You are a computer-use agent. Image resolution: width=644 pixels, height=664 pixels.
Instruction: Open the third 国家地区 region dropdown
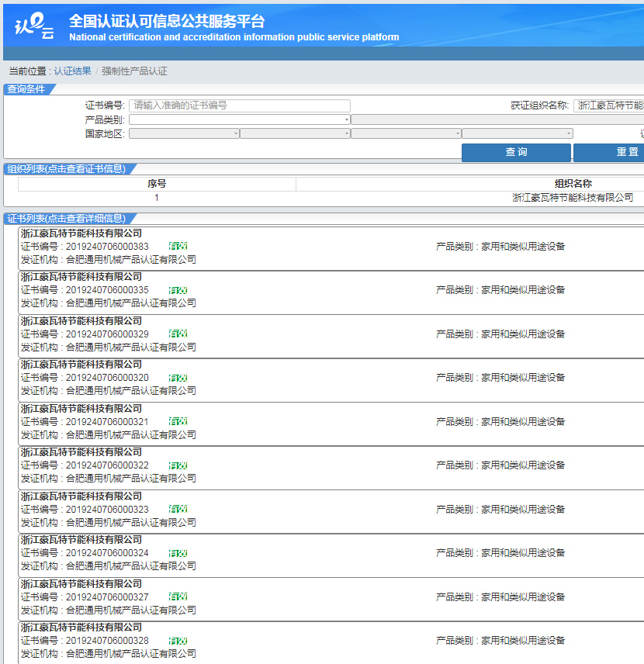(x=406, y=134)
